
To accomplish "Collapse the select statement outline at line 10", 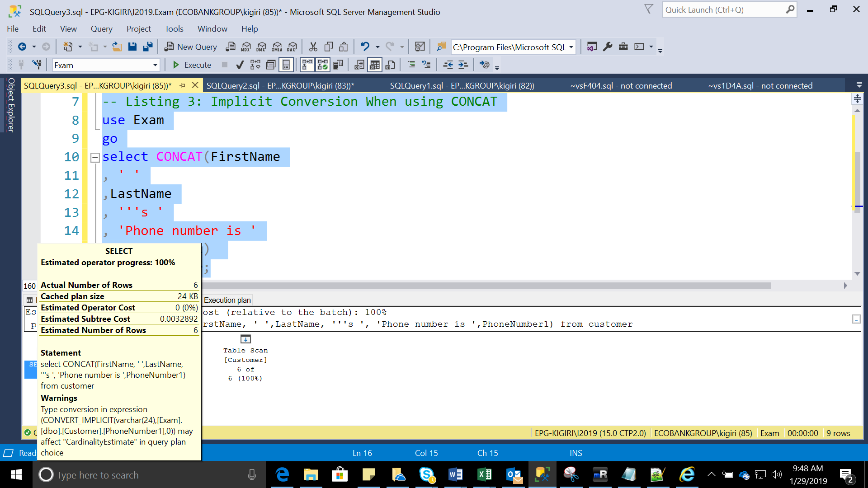I will pyautogui.click(x=95, y=157).
